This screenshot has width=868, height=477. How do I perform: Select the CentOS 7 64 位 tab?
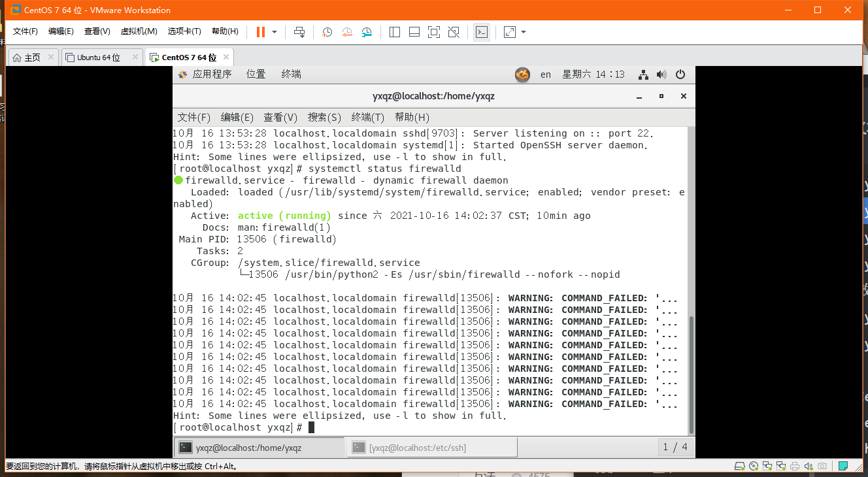click(x=189, y=58)
